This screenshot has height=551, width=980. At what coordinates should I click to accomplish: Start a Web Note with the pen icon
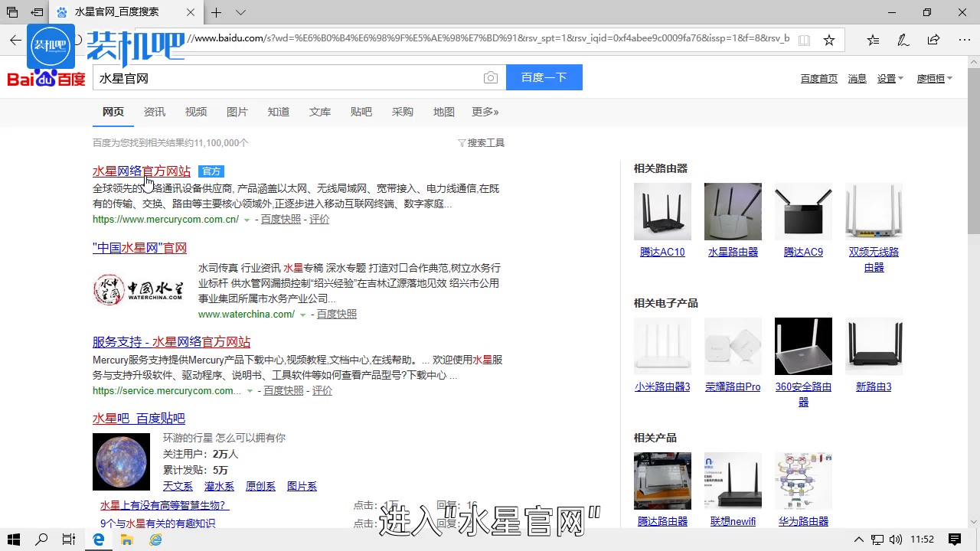(903, 39)
